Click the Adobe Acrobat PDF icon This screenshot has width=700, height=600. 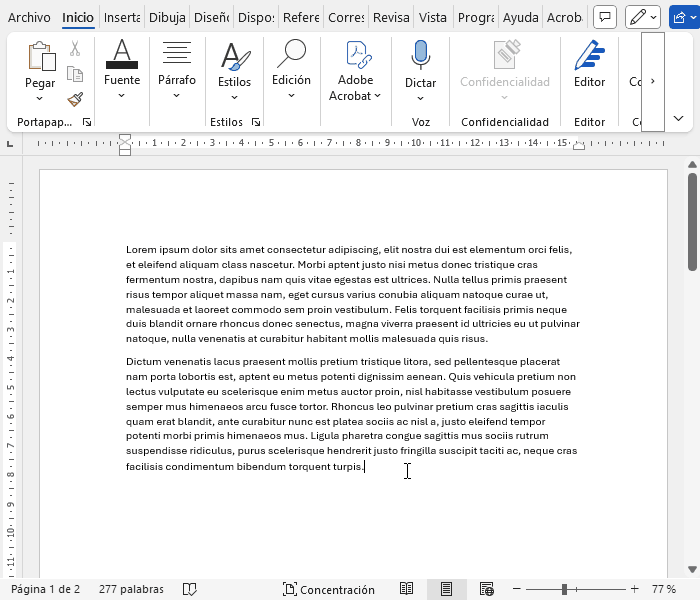355,55
